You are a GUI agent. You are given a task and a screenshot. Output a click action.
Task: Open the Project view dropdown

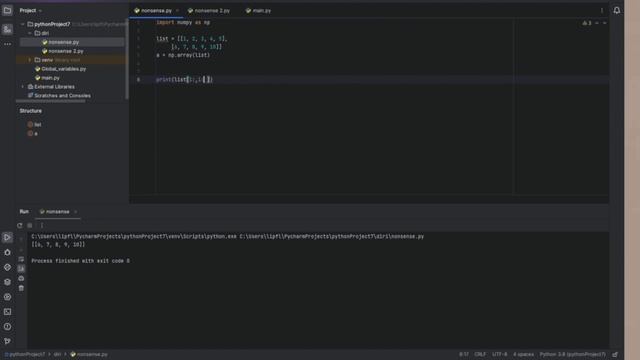pyautogui.click(x=31, y=10)
